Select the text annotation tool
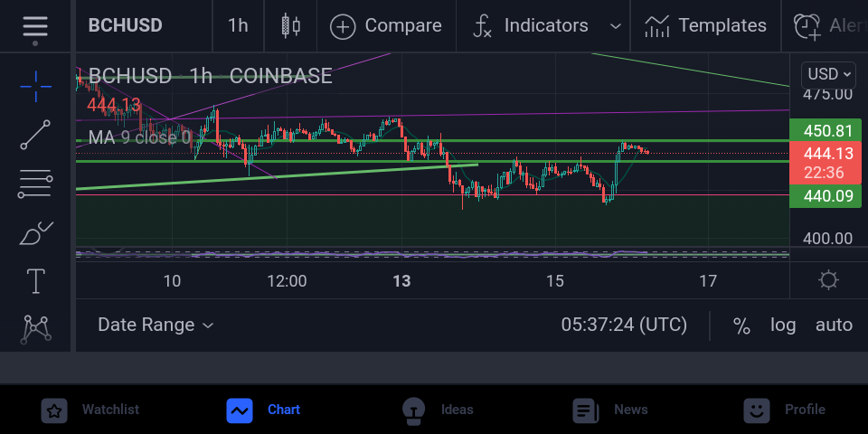Viewport: 868px width, 434px height. [35, 281]
